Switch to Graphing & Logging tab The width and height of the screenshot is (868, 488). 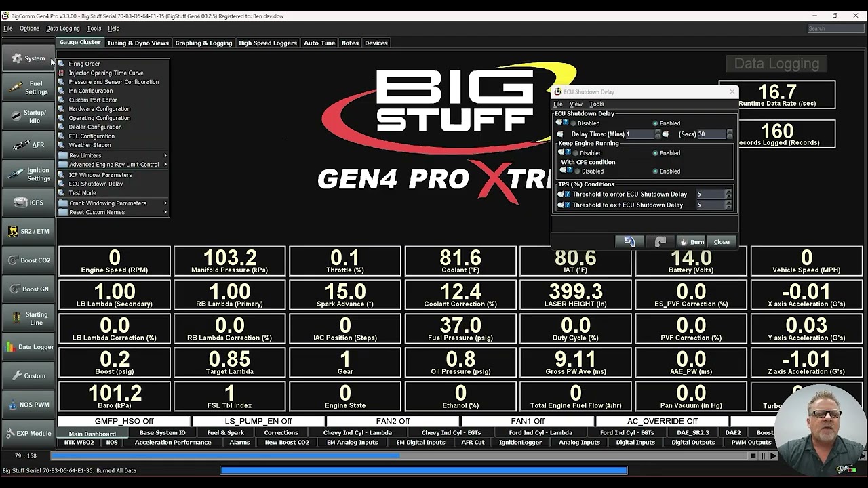203,43
